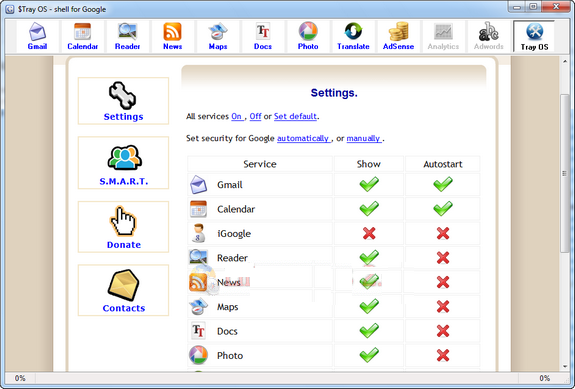This screenshot has height=389, width=575.
Task: Select the grayed Analytics toolbar icon
Action: [x=443, y=36]
